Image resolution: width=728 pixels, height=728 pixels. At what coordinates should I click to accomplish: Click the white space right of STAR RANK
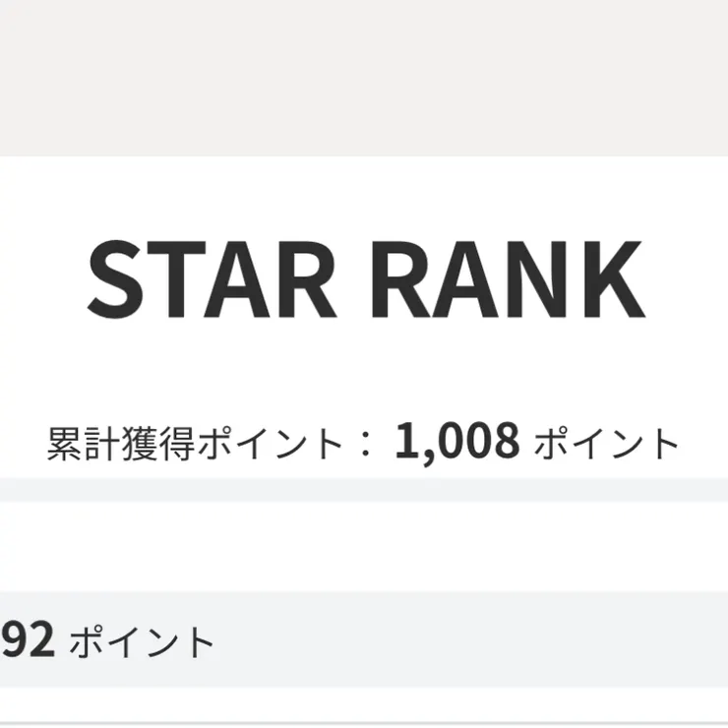687,277
